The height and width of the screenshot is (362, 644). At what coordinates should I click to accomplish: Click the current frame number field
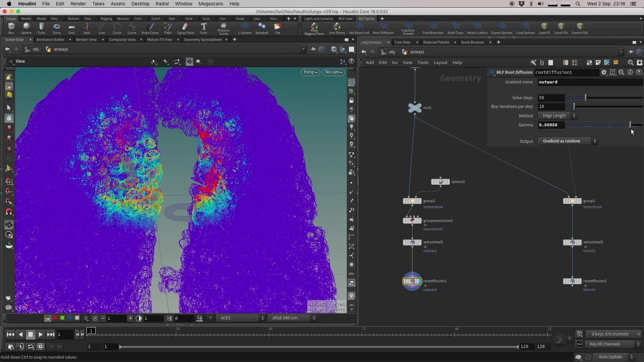(x=66, y=334)
